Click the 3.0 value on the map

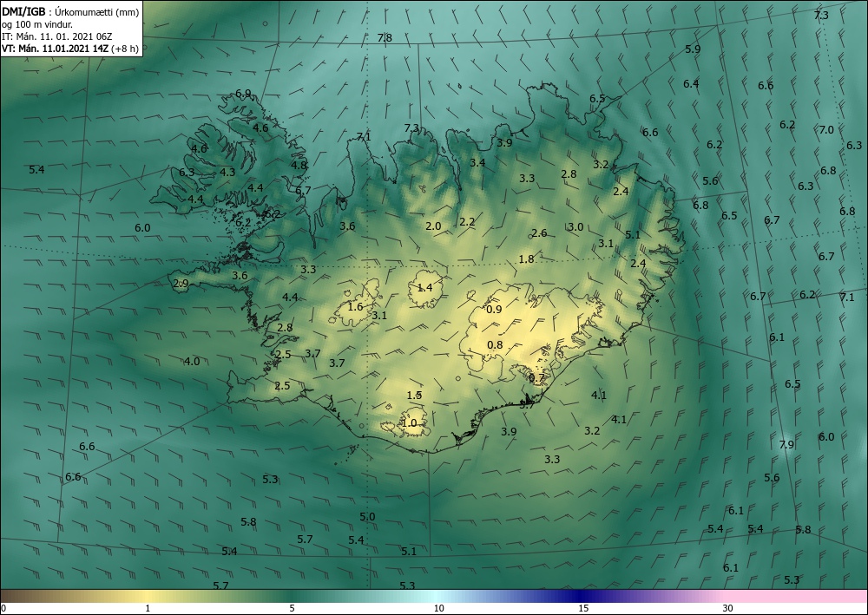(575, 226)
